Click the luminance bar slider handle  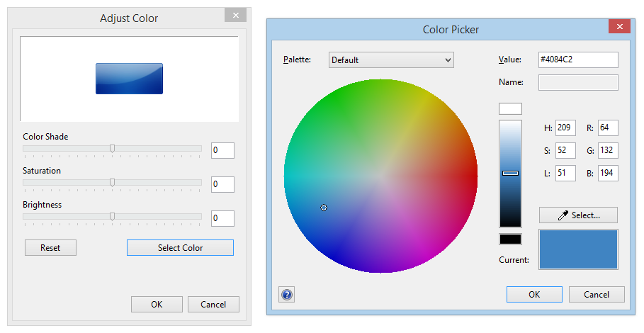pos(510,173)
